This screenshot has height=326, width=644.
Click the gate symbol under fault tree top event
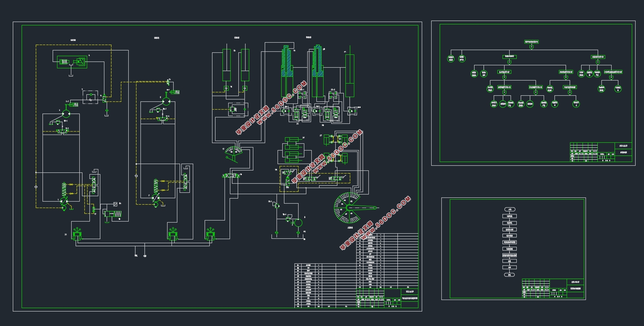[x=531, y=47]
